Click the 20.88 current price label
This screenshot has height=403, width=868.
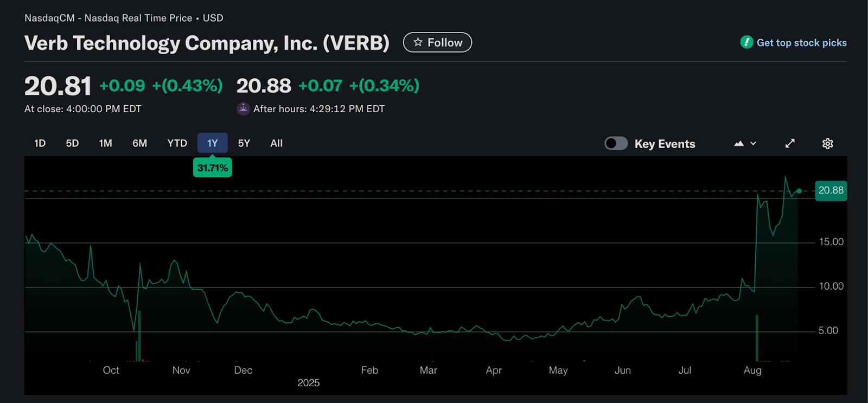[x=831, y=190]
